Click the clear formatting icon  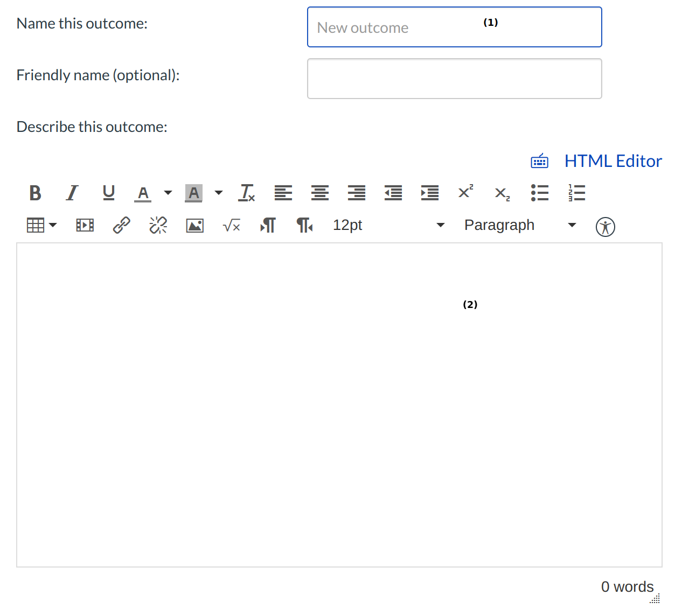pos(247,193)
